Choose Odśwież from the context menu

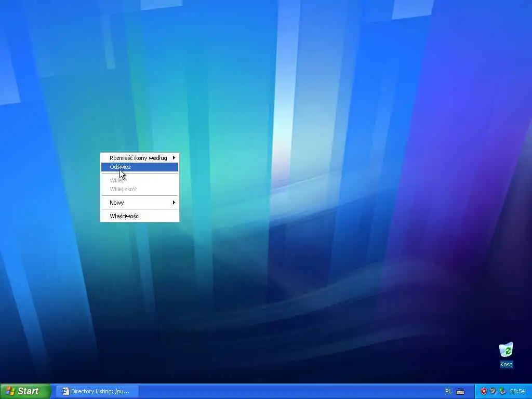(139, 167)
